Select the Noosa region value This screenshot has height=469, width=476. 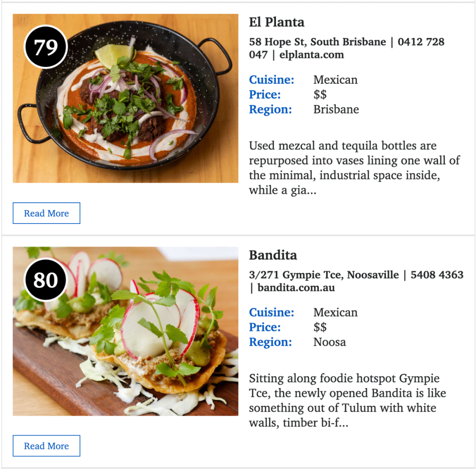pos(329,342)
